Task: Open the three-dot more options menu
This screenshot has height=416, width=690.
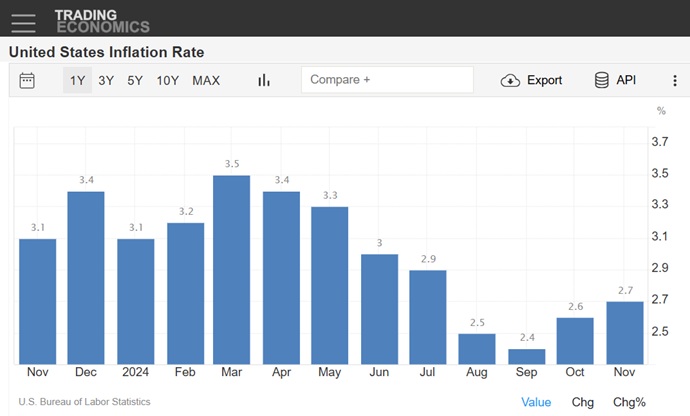Action: coord(674,80)
